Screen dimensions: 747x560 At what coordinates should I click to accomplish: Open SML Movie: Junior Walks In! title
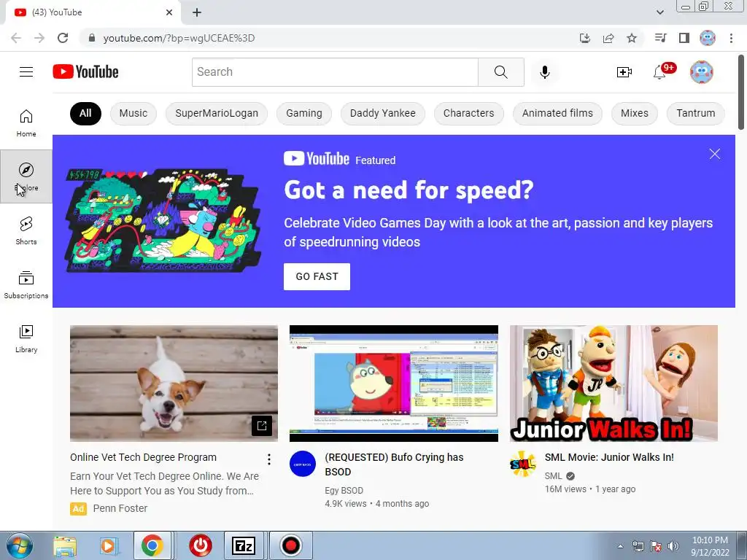609,457
